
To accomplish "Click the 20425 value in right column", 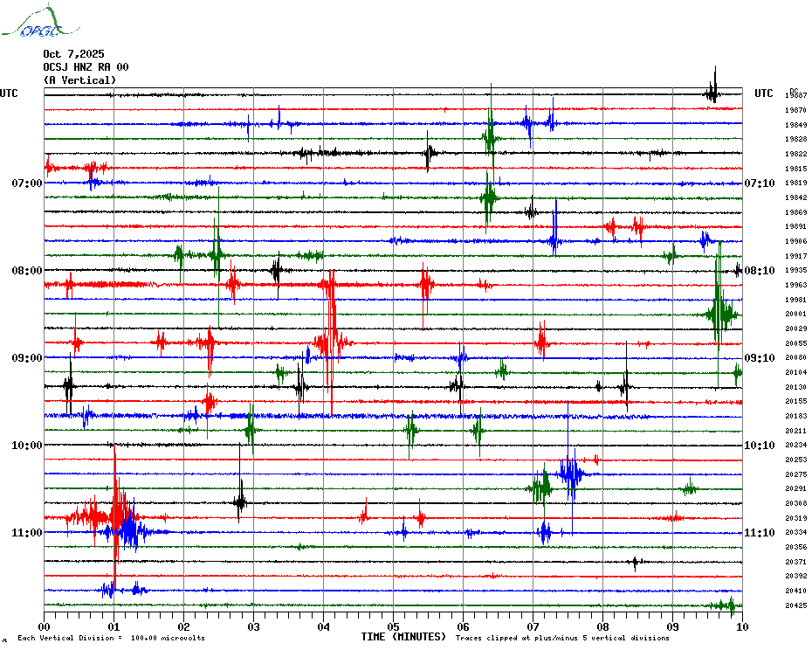I will click(795, 605).
